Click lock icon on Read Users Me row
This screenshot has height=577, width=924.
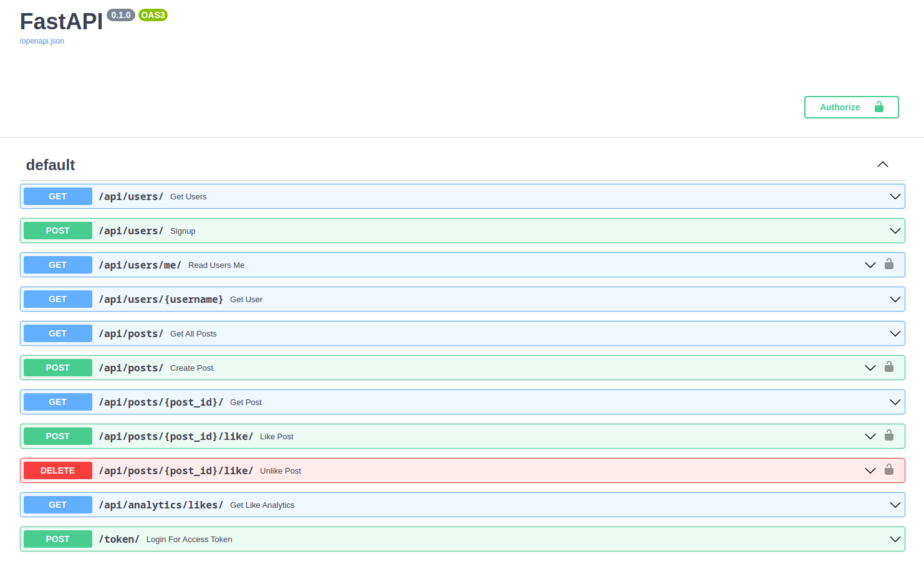coord(889,264)
